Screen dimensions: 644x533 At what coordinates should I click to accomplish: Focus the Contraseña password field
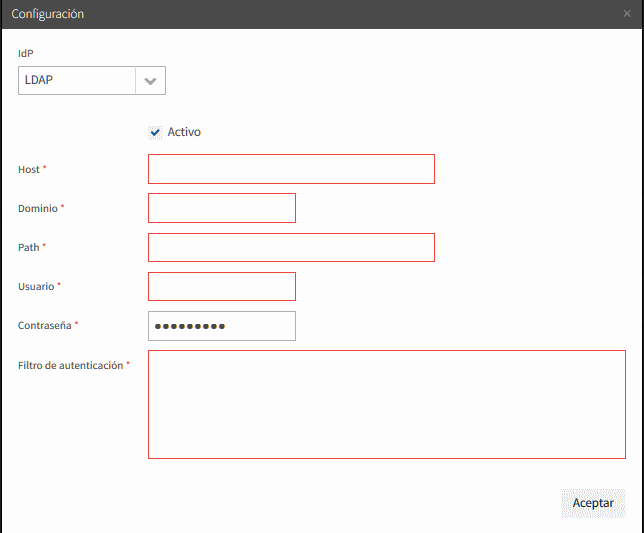[x=222, y=326]
